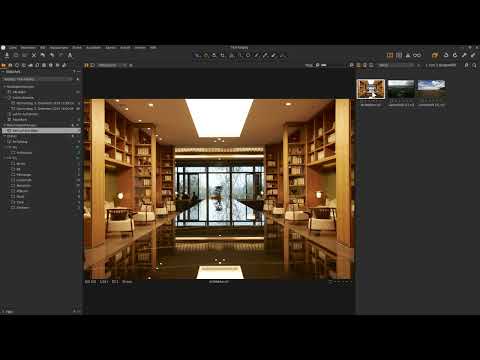Viewport: 480px width, 360px height.
Task: Click the delete X icon in the toolbar
Action: pos(34,55)
